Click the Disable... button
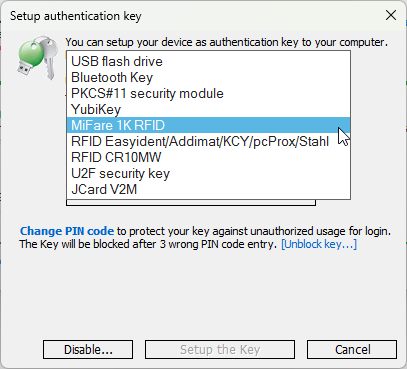This screenshot has height=369, width=407. click(x=88, y=350)
